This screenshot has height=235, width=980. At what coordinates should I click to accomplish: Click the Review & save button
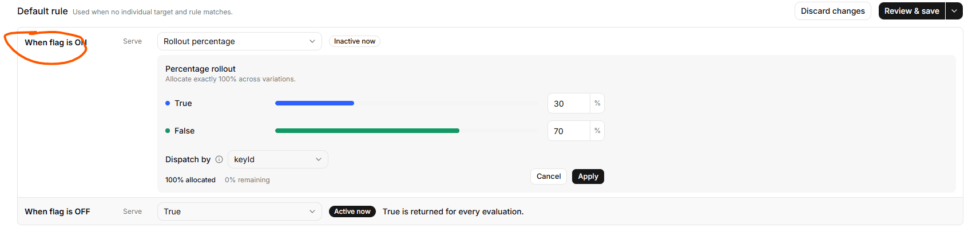[x=912, y=11]
